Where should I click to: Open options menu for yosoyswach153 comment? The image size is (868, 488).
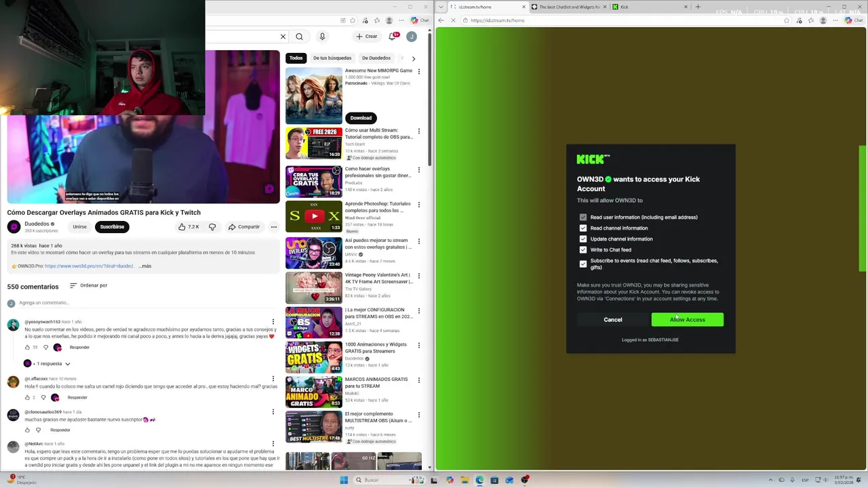point(273,322)
